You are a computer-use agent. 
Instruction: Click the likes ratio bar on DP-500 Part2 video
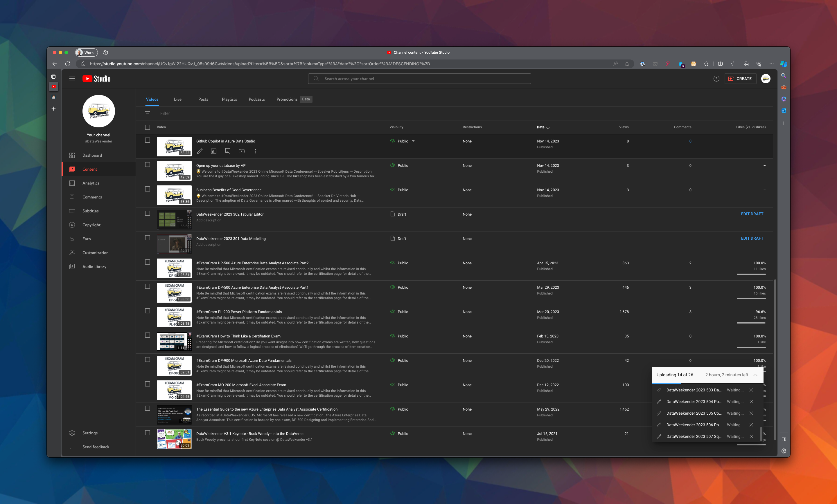751,274
